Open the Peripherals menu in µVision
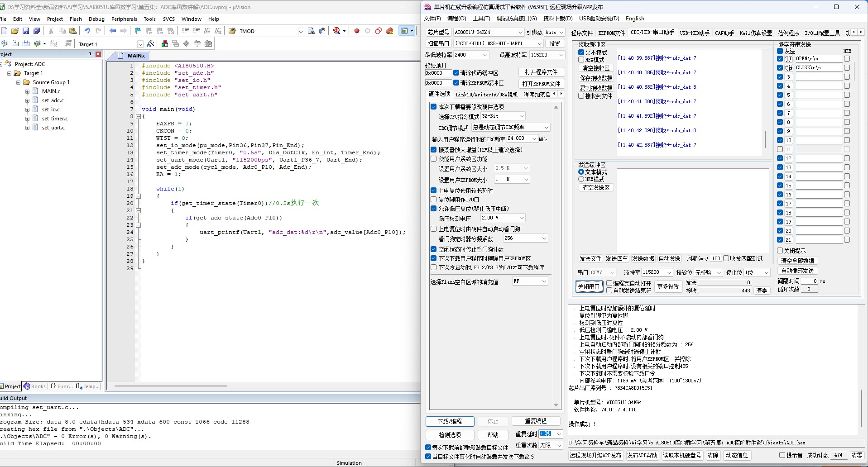 coord(124,19)
